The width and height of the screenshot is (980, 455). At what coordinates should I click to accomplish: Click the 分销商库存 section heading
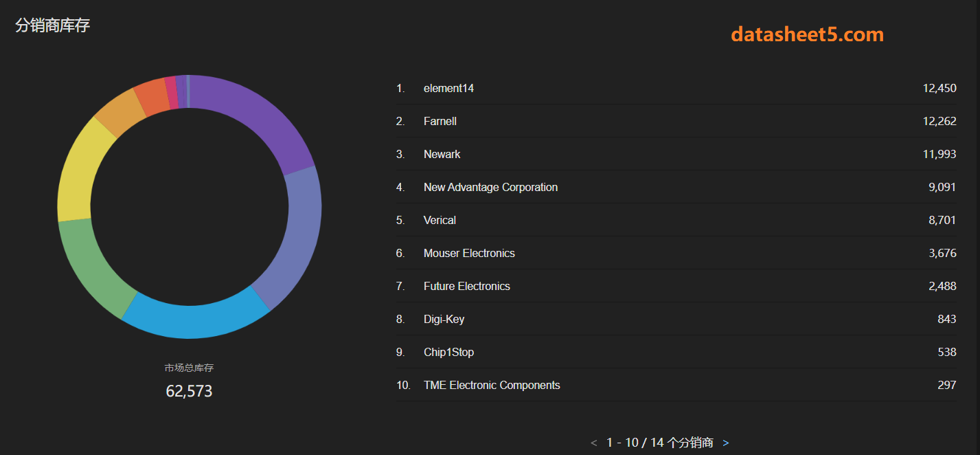[x=52, y=25]
